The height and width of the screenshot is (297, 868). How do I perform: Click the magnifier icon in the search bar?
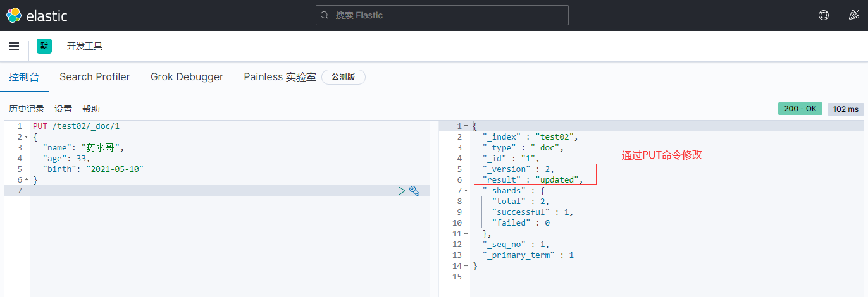pyautogui.click(x=325, y=15)
